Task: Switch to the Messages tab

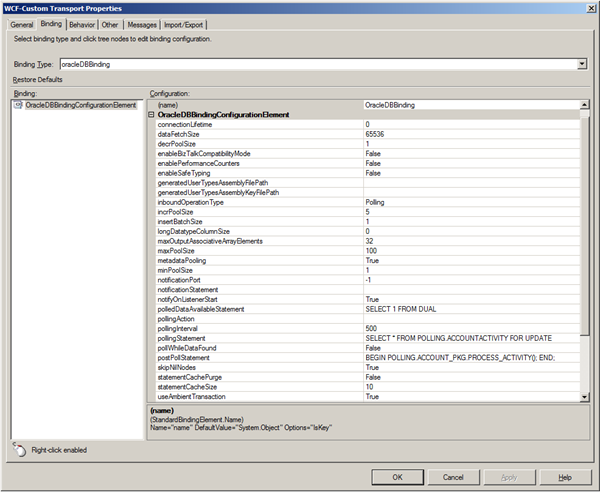Action: click(x=142, y=25)
